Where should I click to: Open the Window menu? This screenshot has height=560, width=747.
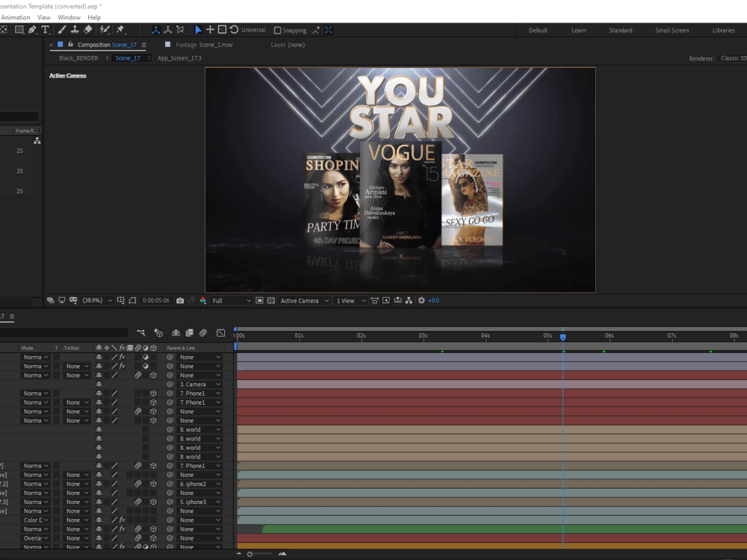pyautogui.click(x=69, y=17)
